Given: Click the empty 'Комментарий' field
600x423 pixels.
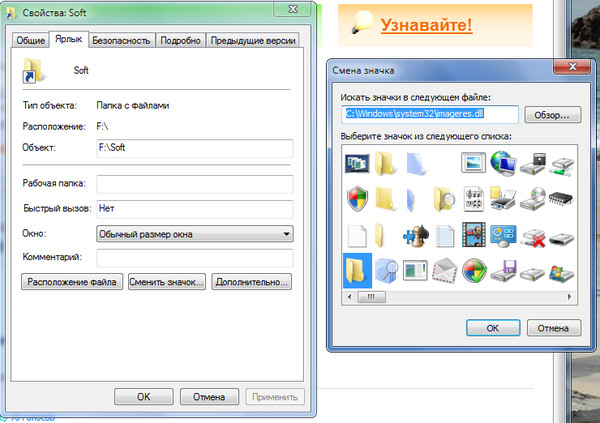Looking at the screenshot, I should (x=195, y=258).
